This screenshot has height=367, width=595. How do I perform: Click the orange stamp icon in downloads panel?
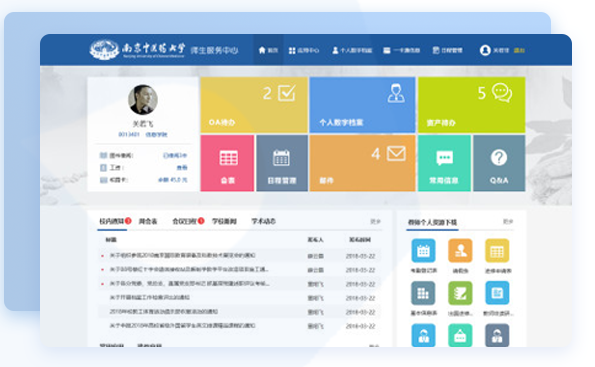460,250
